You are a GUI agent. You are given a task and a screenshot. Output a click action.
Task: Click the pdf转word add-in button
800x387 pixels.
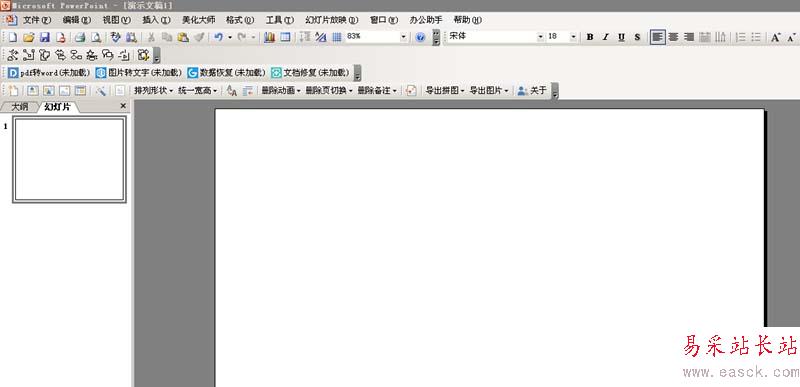[48, 73]
